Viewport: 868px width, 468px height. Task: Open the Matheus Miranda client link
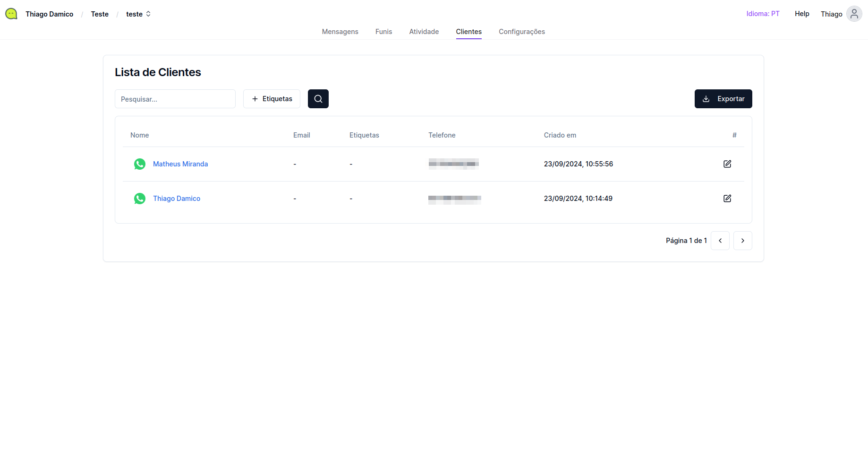coord(180,164)
